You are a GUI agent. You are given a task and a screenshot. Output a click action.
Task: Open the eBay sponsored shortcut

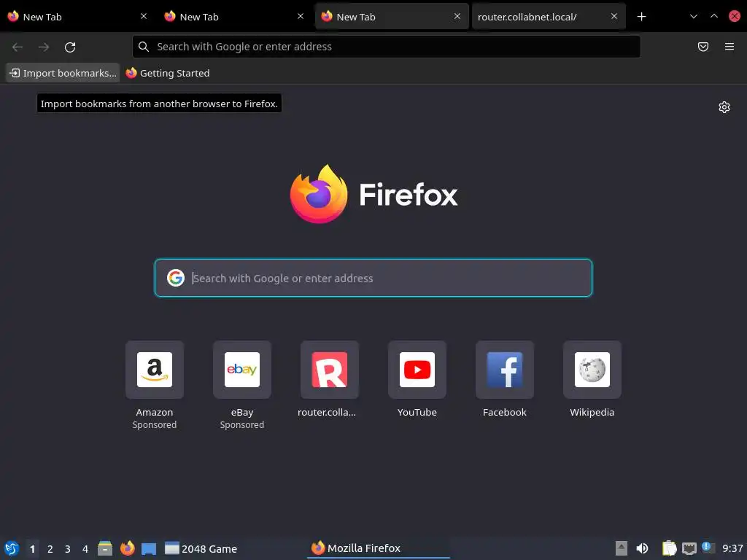(242, 370)
